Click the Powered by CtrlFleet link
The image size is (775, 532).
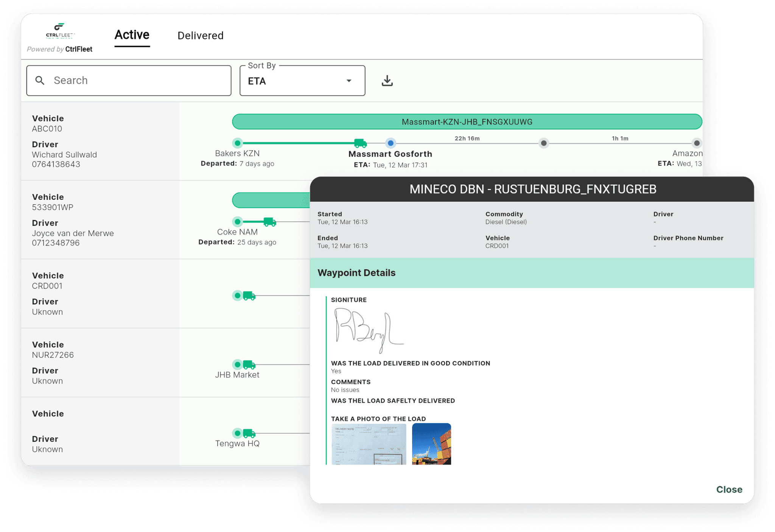(59, 49)
